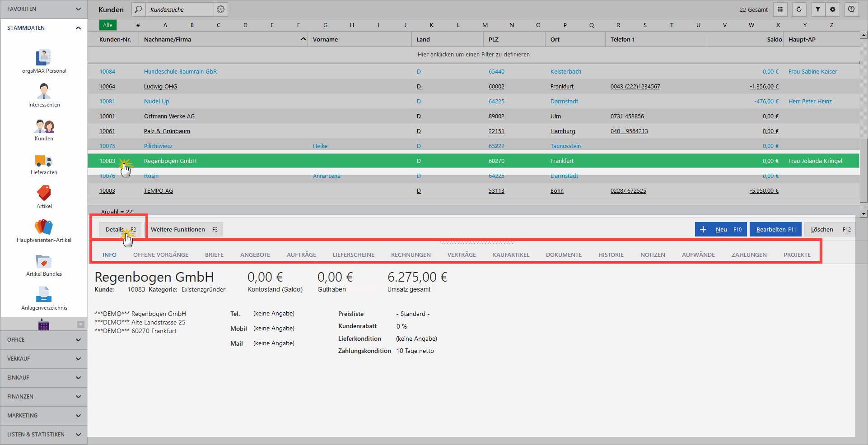The width and height of the screenshot is (868, 445).
Task: Click Weitere Funktionen F3 button
Action: 184,229
